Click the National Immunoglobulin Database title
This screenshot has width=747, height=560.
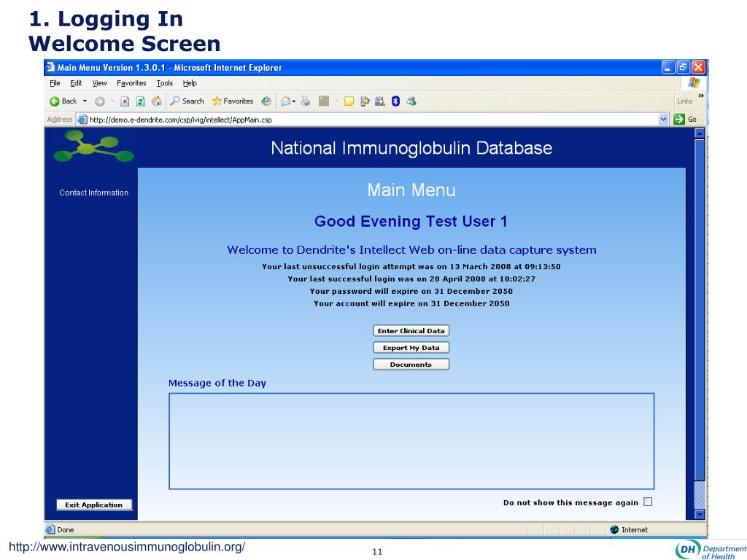[x=411, y=148]
